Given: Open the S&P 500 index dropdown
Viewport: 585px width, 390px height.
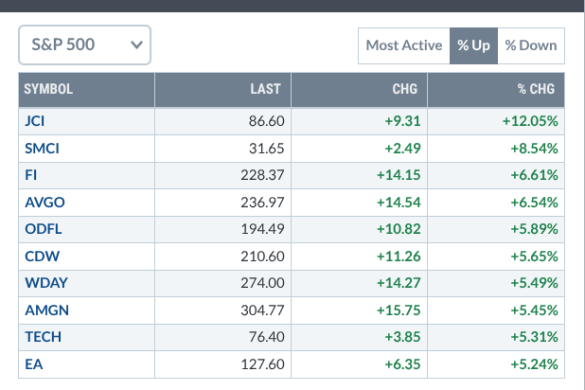Looking at the screenshot, I should point(85,45).
